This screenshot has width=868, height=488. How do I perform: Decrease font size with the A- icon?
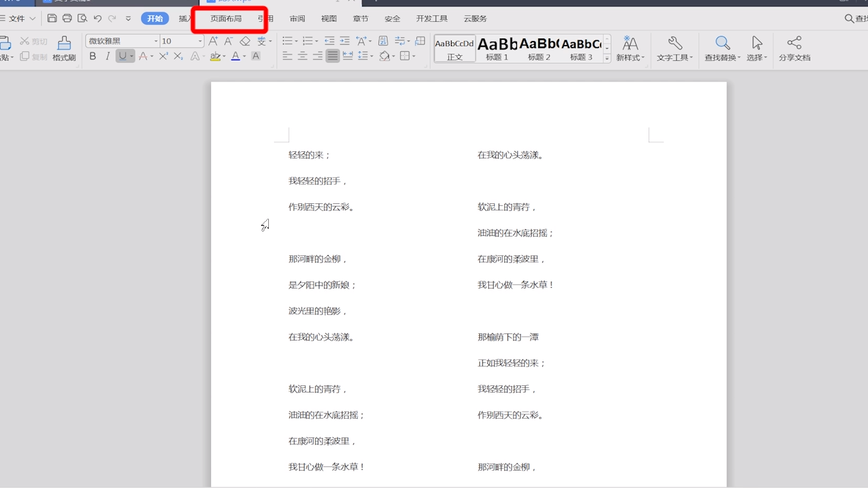pyautogui.click(x=228, y=40)
